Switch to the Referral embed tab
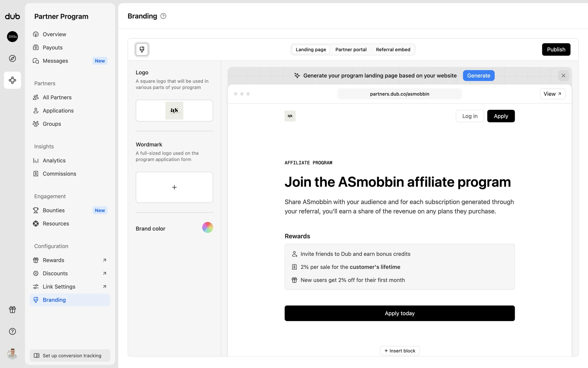The height and width of the screenshot is (368, 588). coord(393,49)
